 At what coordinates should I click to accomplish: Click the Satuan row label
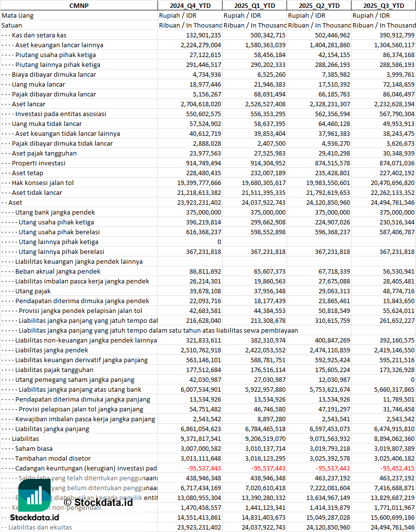pos(11,26)
